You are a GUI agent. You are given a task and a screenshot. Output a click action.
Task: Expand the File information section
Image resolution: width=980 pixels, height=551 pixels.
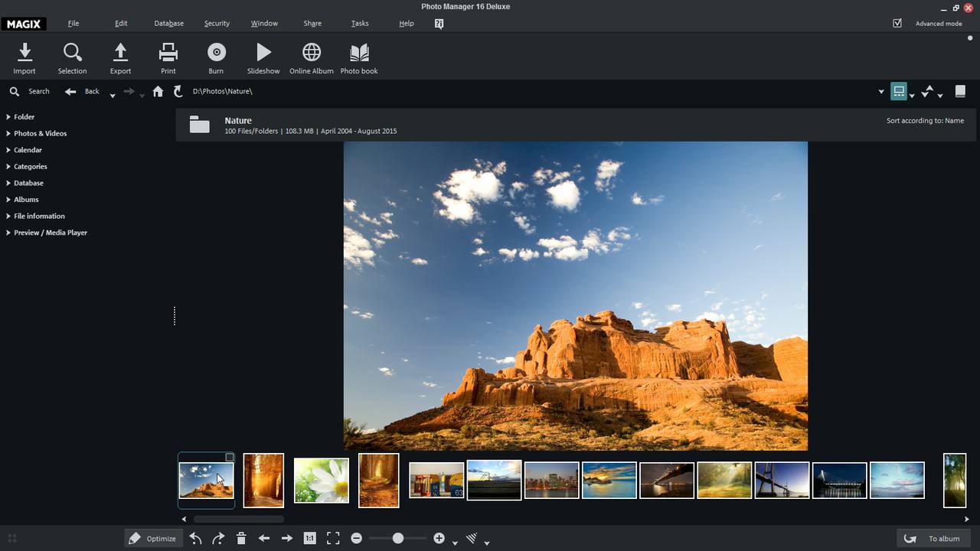click(39, 216)
